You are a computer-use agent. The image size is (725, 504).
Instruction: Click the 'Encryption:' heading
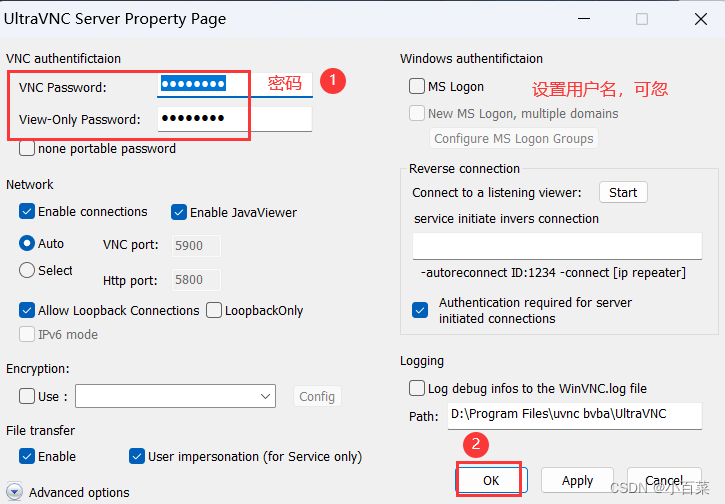(37, 369)
